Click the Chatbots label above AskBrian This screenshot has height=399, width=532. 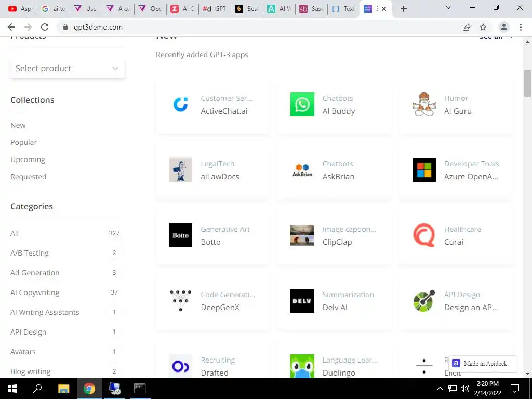pos(338,164)
